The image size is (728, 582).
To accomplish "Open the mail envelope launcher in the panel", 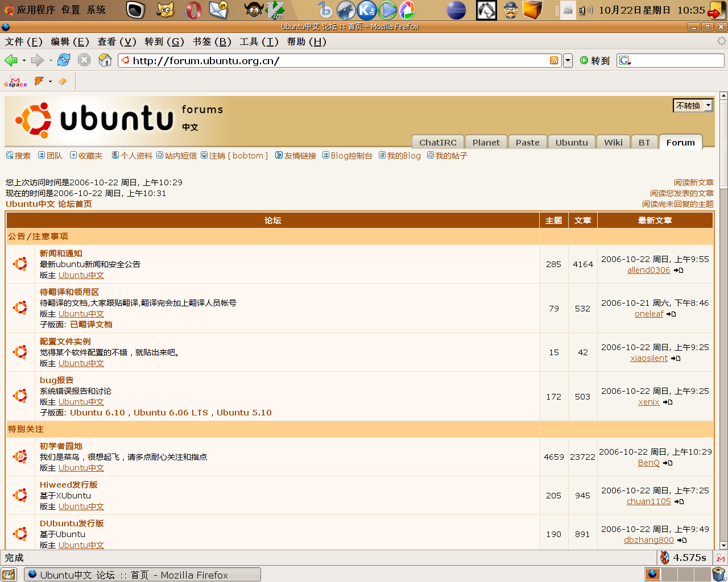I will pos(219,10).
